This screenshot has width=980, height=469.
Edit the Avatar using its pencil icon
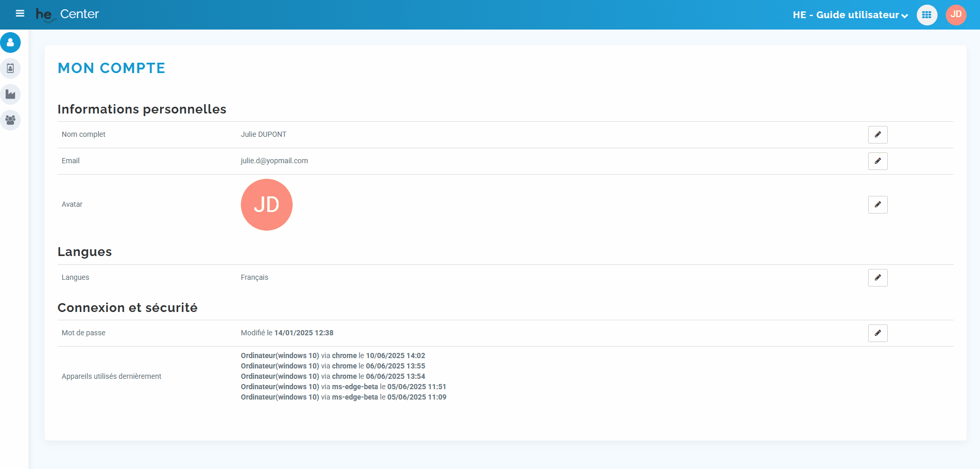pos(877,205)
